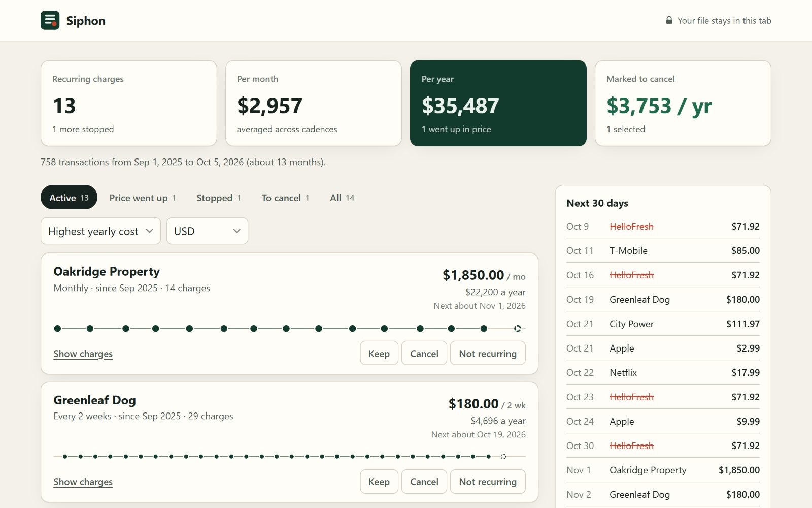Click the Next 30 days heading
This screenshot has width=812, height=508.
point(597,203)
